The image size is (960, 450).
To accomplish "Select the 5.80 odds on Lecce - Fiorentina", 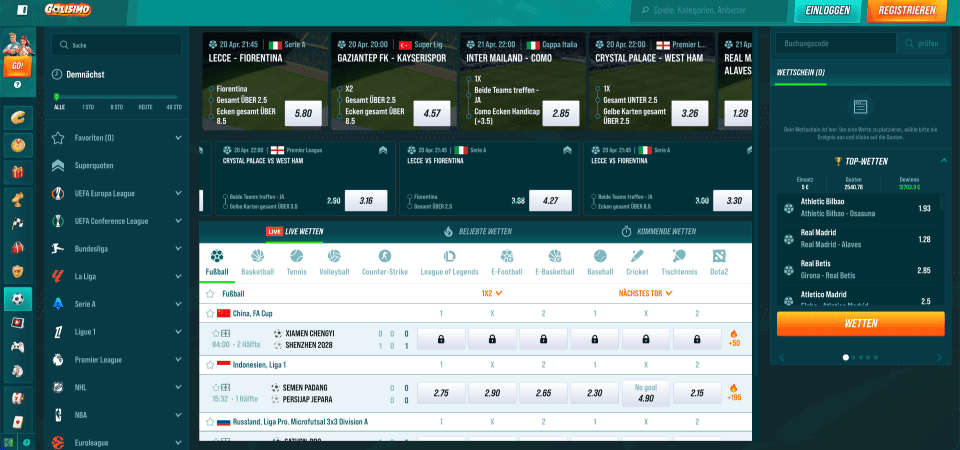I will tap(303, 113).
